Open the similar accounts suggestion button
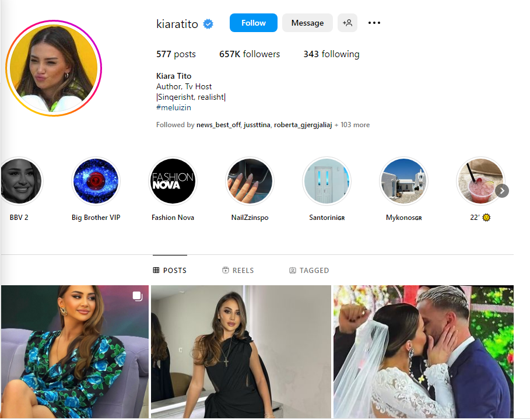Screen dimensions: 530x420 pyautogui.click(x=348, y=23)
